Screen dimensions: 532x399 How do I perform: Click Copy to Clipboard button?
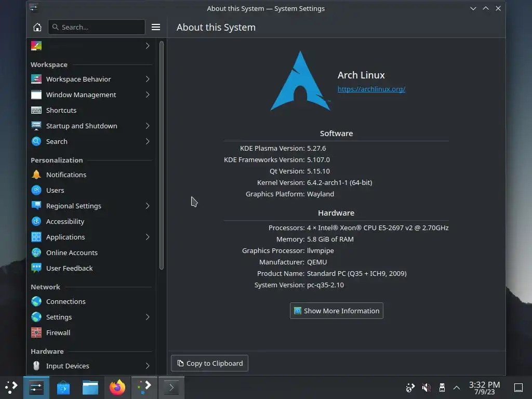(x=210, y=363)
